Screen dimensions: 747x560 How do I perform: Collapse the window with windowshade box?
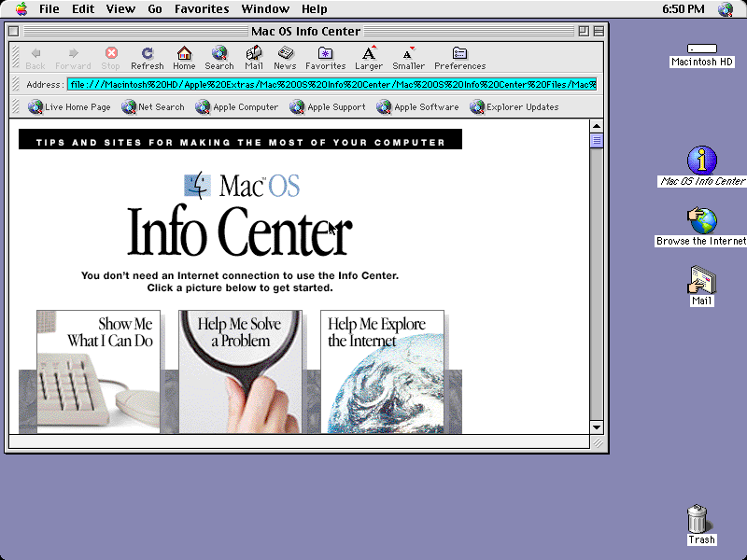pyautogui.click(x=599, y=31)
